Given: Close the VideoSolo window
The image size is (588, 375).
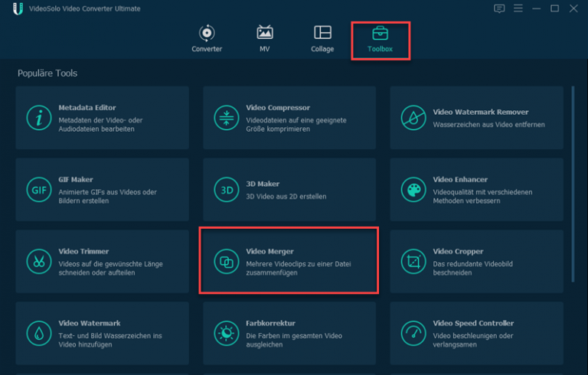Looking at the screenshot, I should [x=573, y=8].
